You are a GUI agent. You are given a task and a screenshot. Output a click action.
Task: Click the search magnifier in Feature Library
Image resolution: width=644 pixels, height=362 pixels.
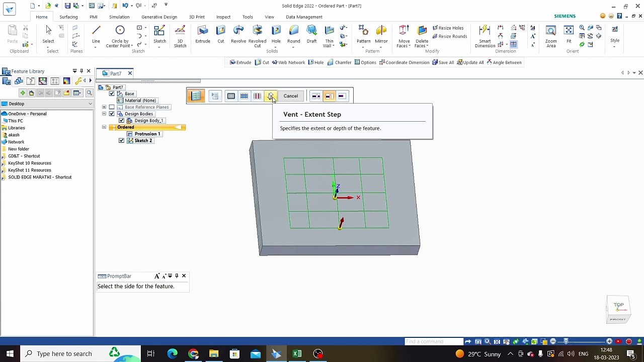pyautogui.click(x=89, y=93)
